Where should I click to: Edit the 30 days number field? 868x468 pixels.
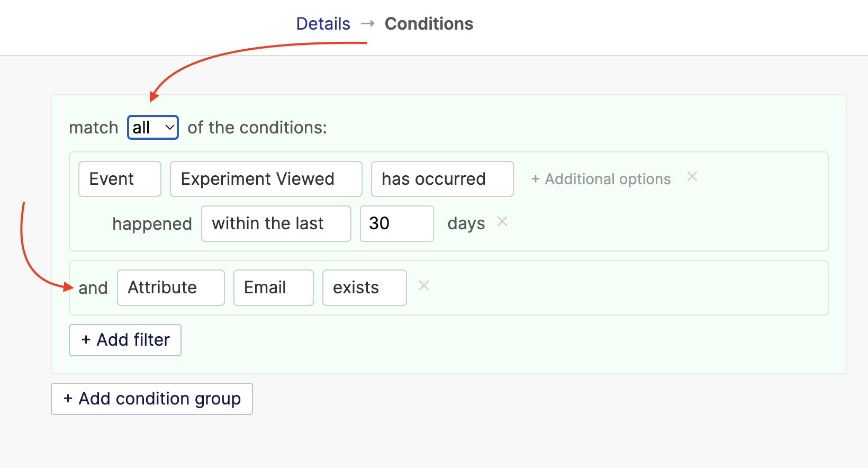tap(397, 223)
